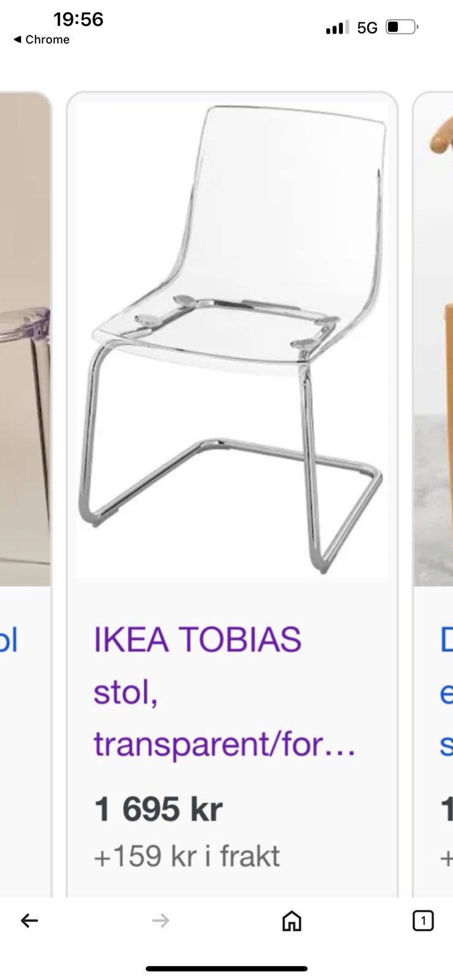Tap the right card's partially visible price

447,809
